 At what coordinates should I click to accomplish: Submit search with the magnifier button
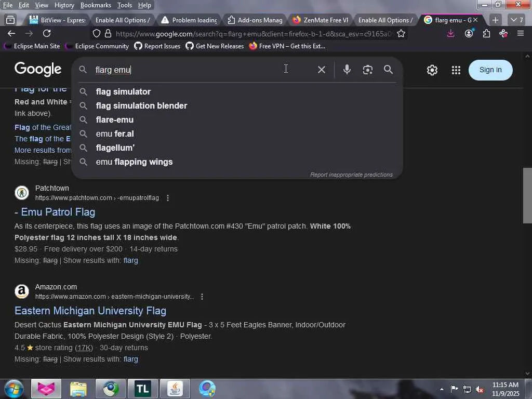click(x=388, y=70)
